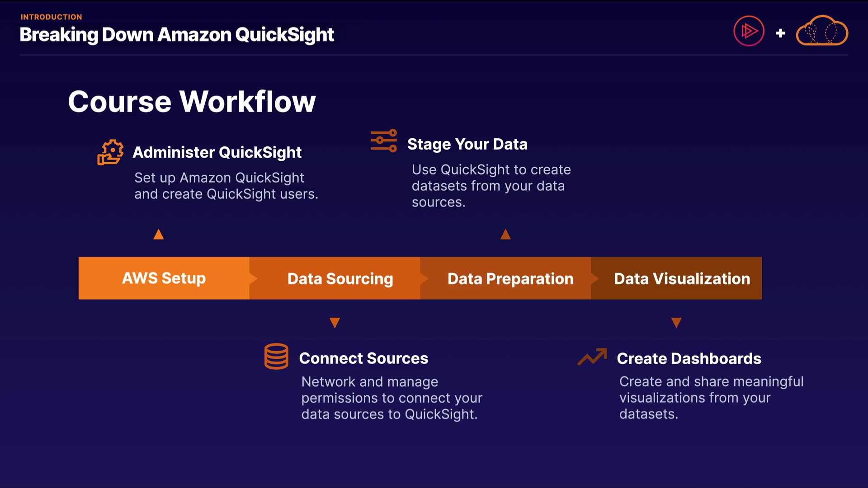This screenshot has height=488, width=868.
Task: Click the Administer QuickSight heading
Action: [217, 153]
